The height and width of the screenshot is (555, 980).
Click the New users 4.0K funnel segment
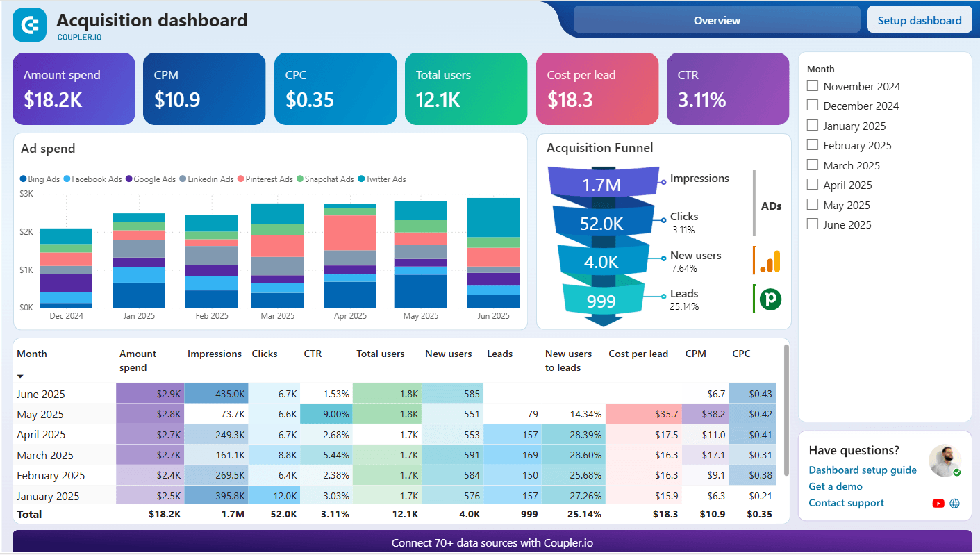coord(603,261)
